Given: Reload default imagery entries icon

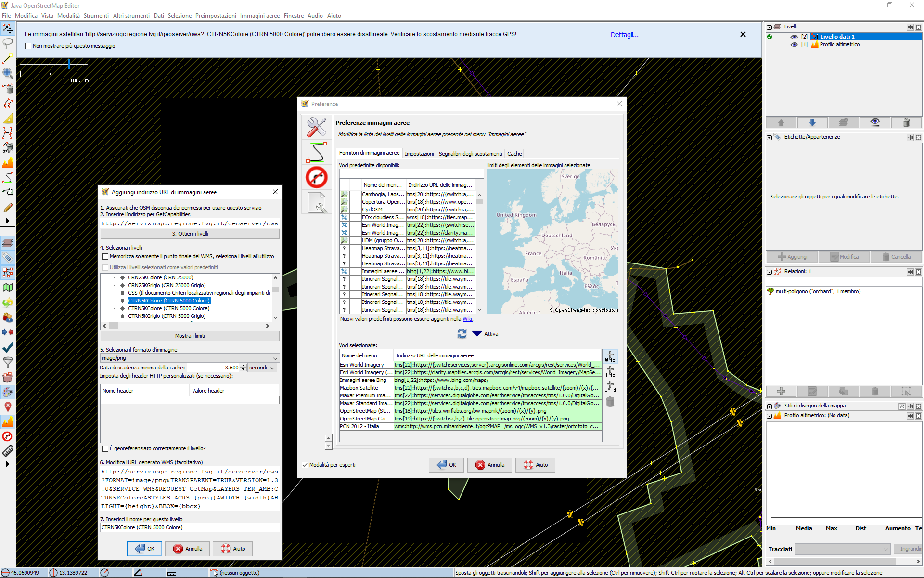Looking at the screenshot, I should click(462, 333).
